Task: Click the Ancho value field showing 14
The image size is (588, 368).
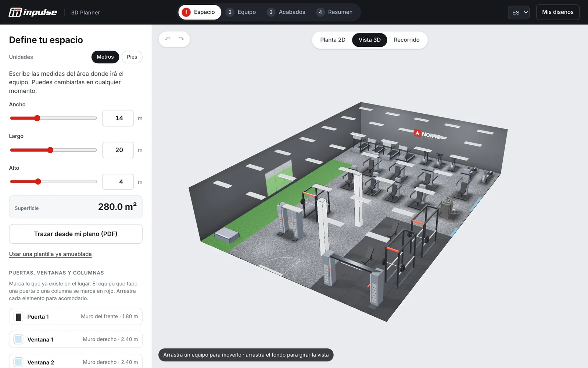Action: 118,118
